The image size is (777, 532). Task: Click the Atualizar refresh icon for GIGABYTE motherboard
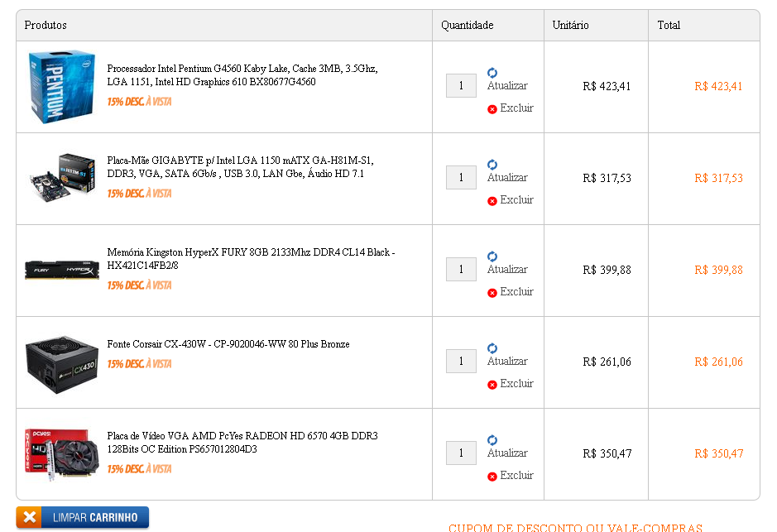[492, 165]
